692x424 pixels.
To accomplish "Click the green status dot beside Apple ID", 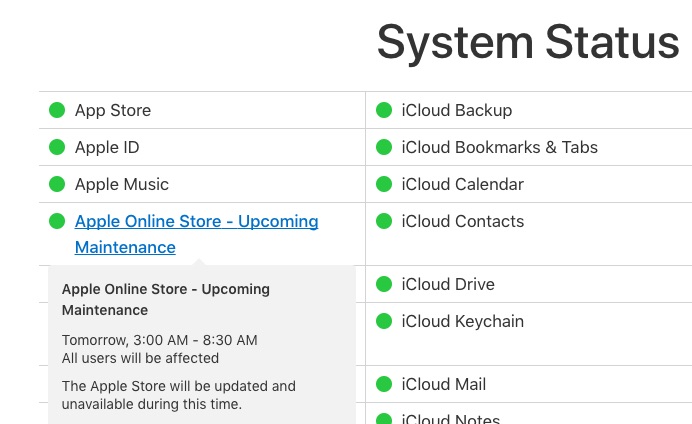I will coord(57,147).
